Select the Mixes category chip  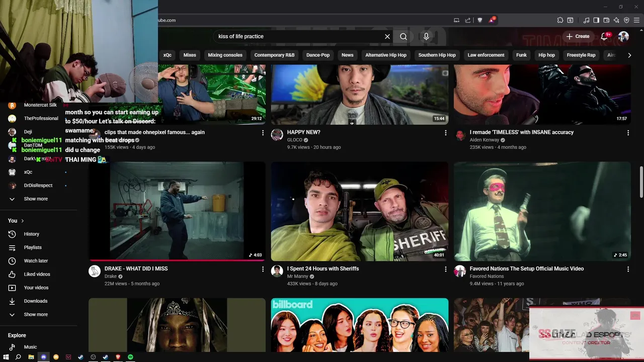(x=190, y=55)
